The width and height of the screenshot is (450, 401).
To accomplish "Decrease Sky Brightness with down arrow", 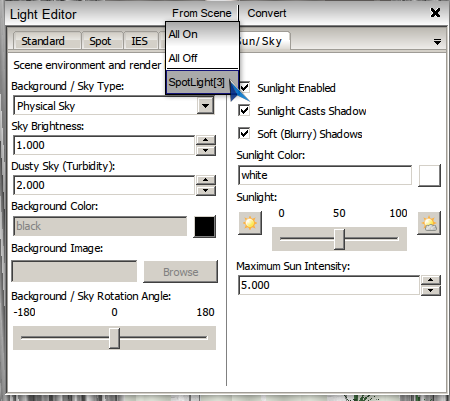I will (206, 150).
